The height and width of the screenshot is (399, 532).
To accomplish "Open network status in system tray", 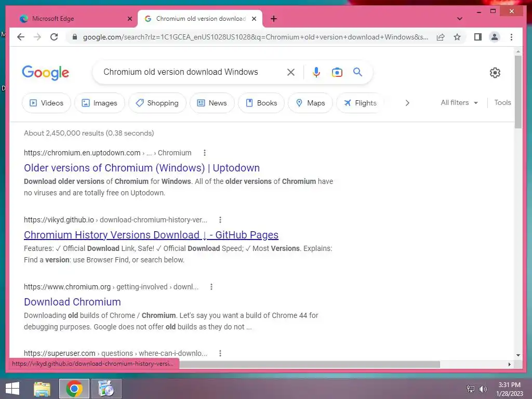I will [x=471, y=389].
